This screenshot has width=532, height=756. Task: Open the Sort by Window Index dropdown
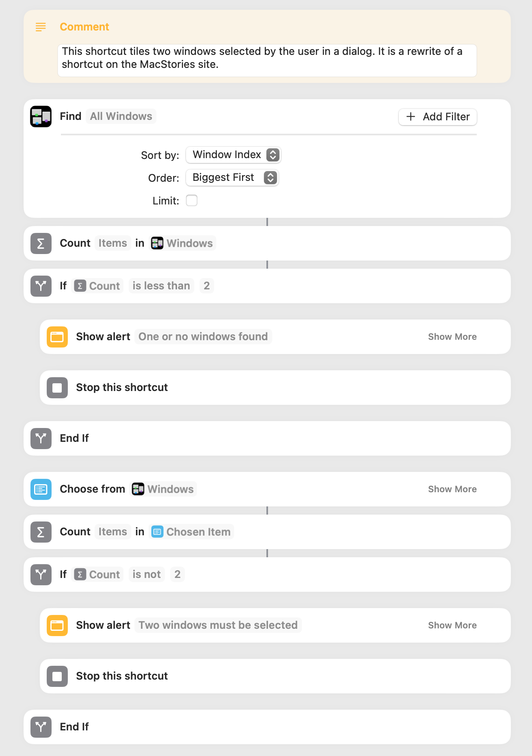click(x=233, y=155)
